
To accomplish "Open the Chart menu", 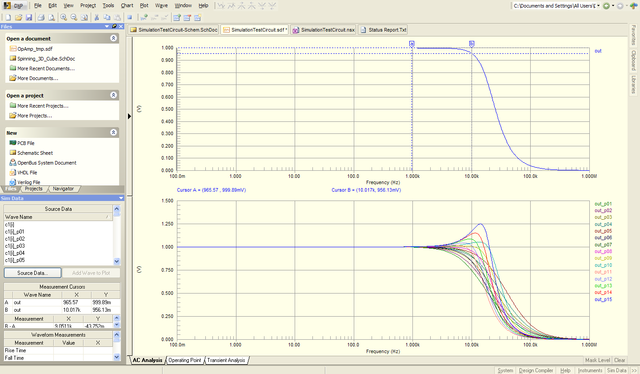I will coord(127,5).
